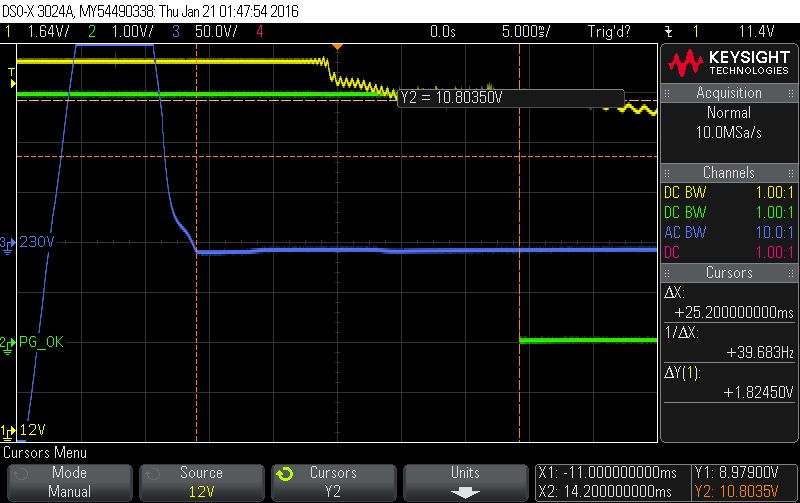Click the Keysight Technologies logo

tap(729, 63)
